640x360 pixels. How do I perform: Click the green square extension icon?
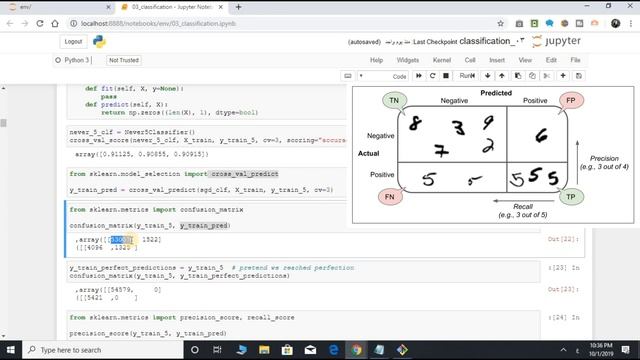pyautogui.click(x=534, y=24)
